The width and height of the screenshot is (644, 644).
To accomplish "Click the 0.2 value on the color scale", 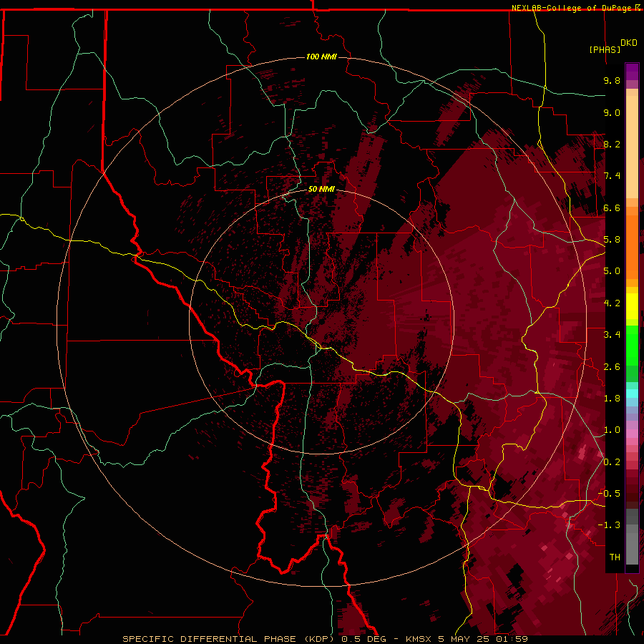I will (x=612, y=462).
